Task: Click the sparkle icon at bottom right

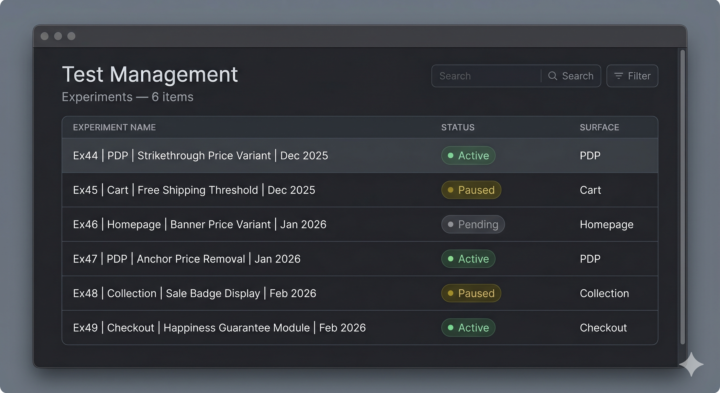Action: pyautogui.click(x=691, y=365)
